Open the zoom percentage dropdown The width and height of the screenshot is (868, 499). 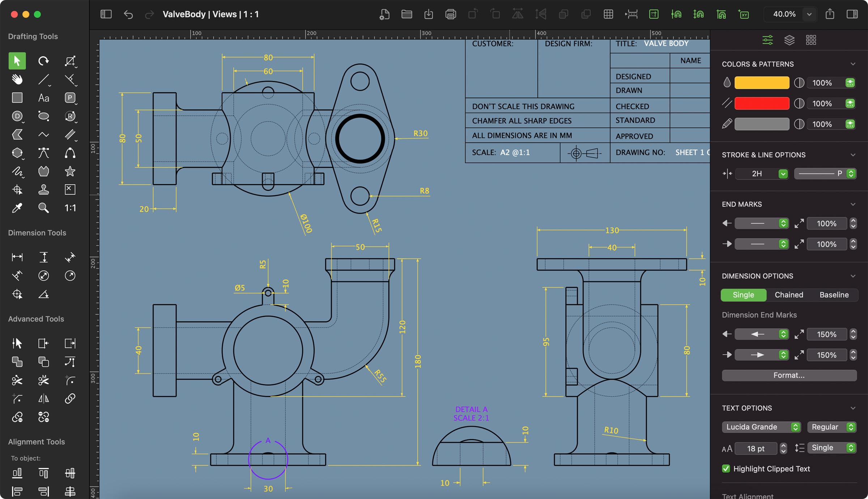pos(809,14)
